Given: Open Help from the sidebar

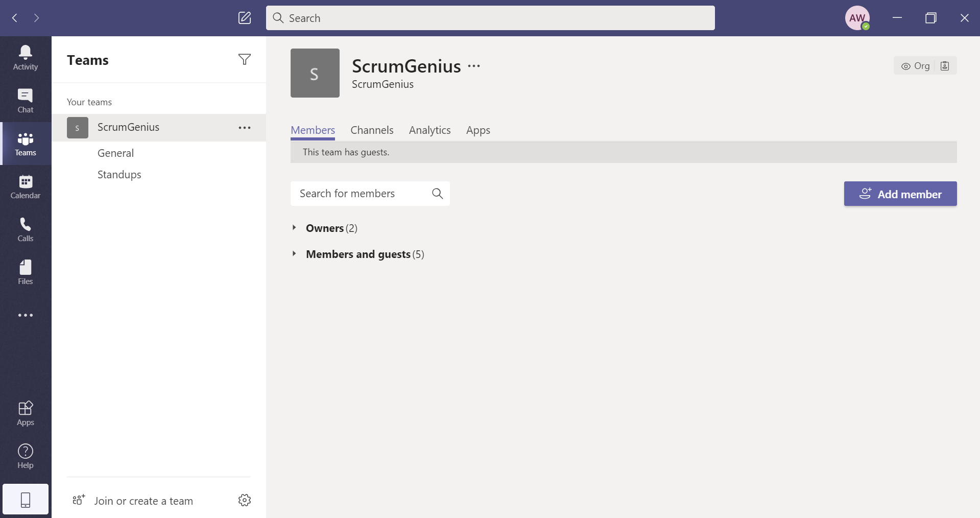Looking at the screenshot, I should [26, 456].
